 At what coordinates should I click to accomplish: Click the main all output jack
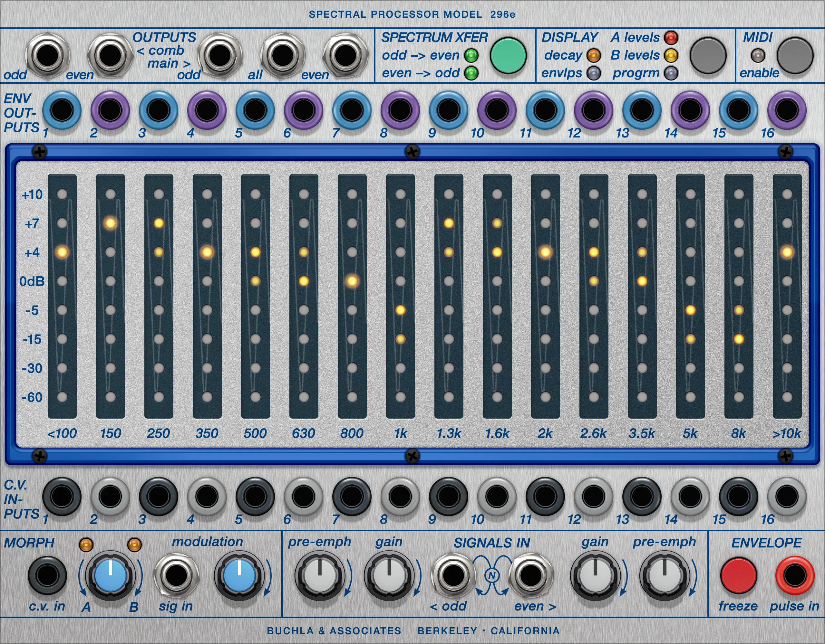click(x=282, y=55)
